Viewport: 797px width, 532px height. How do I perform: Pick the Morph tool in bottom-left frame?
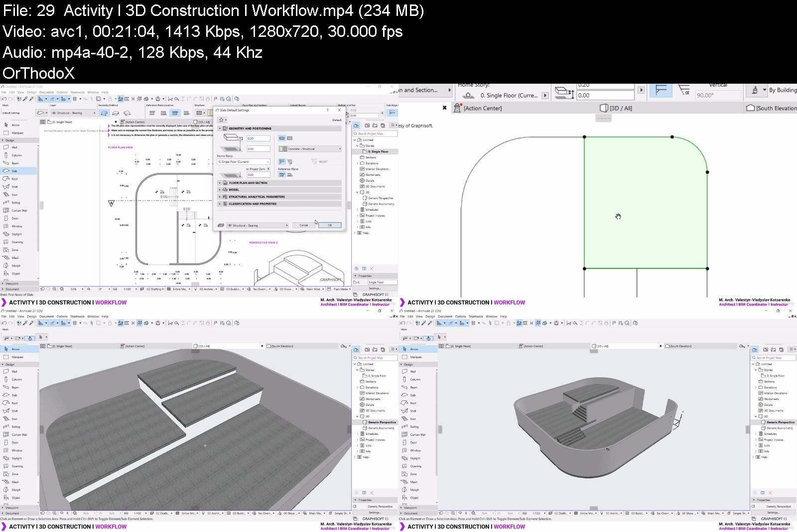coord(16,490)
